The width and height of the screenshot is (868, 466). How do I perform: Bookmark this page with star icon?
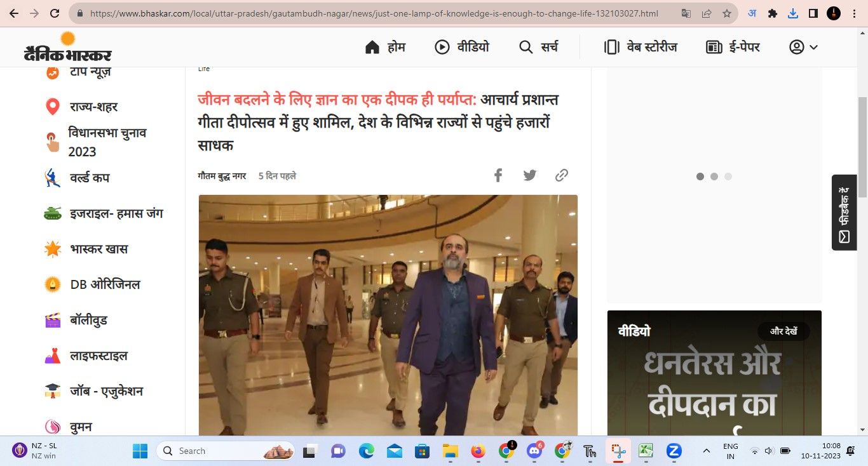click(726, 13)
